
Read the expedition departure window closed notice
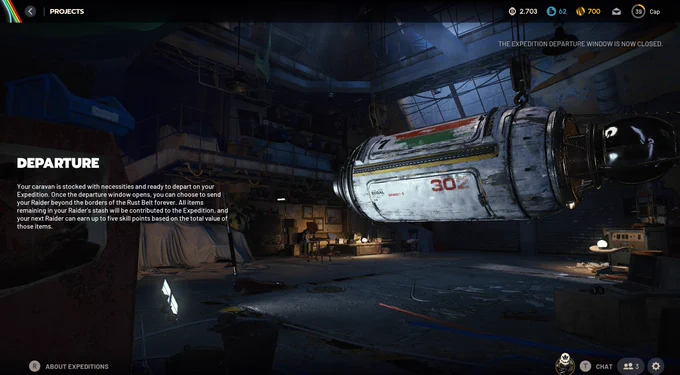pos(580,44)
